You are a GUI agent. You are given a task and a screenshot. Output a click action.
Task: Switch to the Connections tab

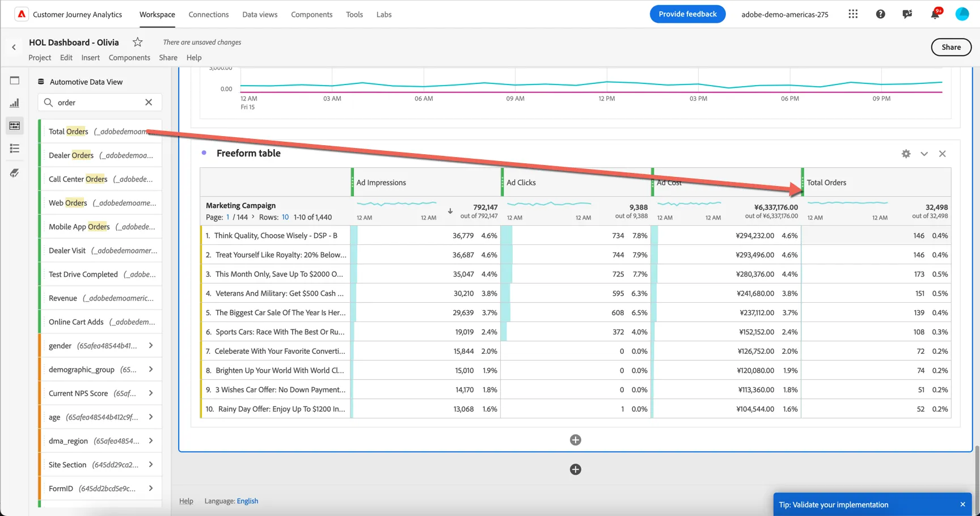[x=209, y=14]
